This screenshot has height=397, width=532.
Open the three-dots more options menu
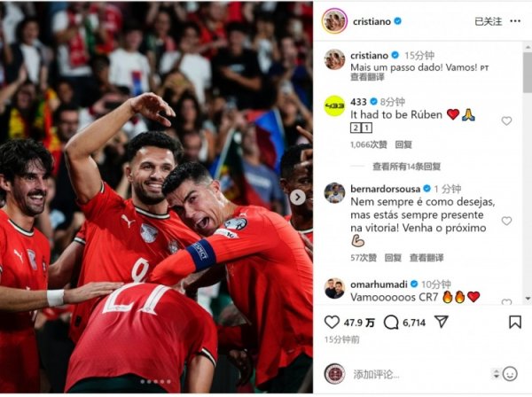[x=515, y=21]
